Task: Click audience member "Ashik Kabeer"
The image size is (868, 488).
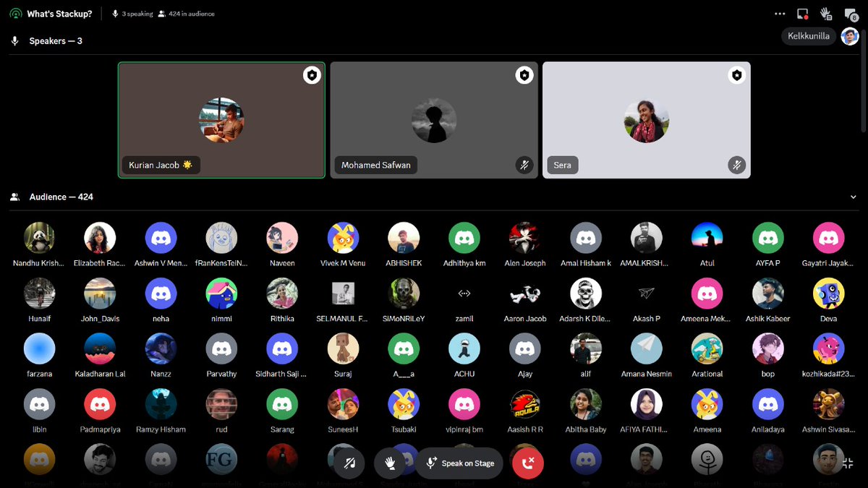Action: click(x=768, y=301)
